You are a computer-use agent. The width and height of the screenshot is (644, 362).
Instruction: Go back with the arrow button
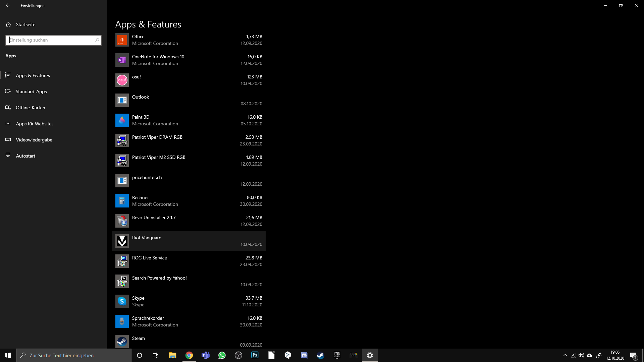tap(8, 5)
